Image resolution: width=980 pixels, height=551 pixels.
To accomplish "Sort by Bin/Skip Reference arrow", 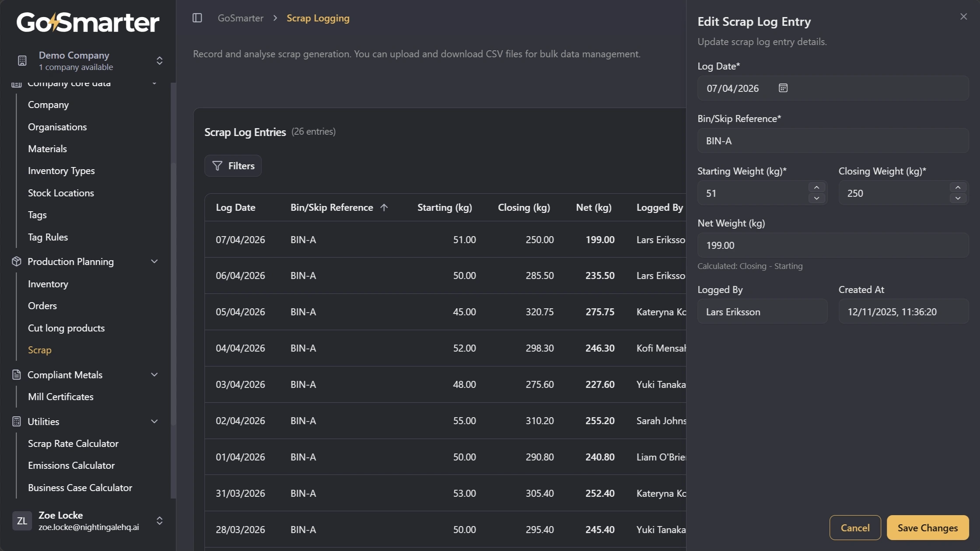I will (384, 208).
